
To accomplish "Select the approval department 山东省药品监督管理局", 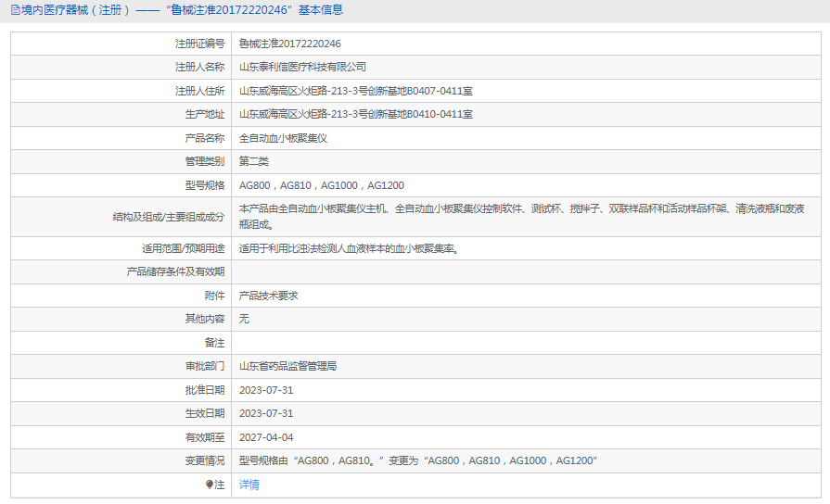I will [x=288, y=366].
